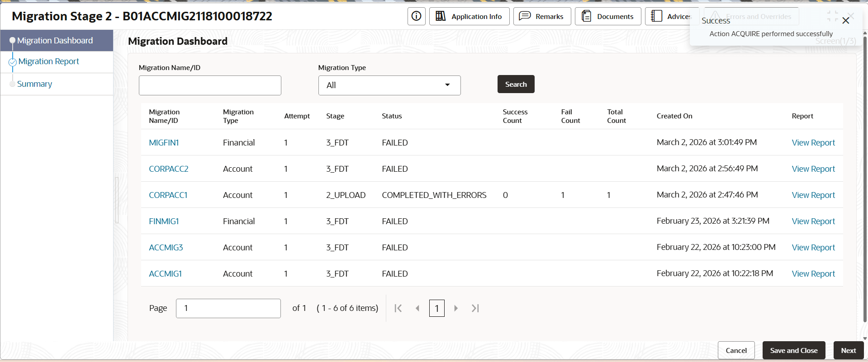Click the Status column header
This screenshot has height=362, width=868.
392,116
